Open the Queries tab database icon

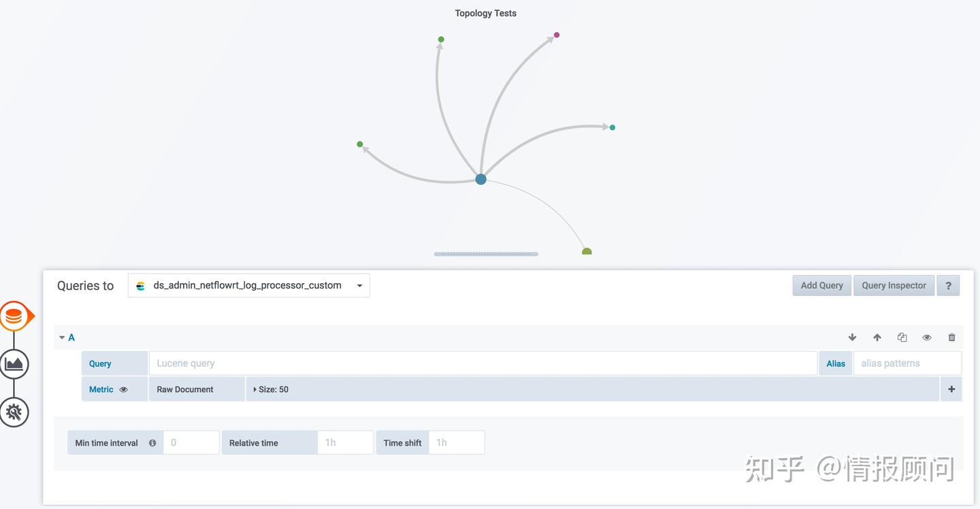[14, 316]
